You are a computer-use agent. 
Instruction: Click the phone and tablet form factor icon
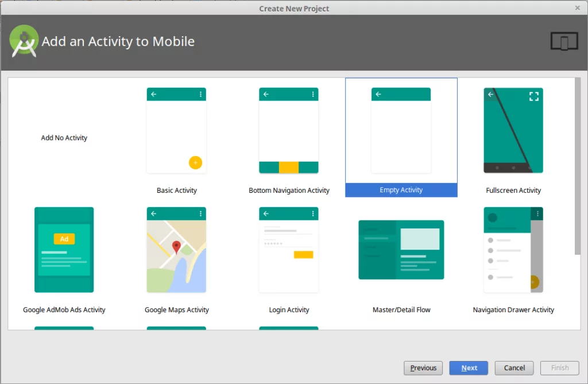click(564, 41)
